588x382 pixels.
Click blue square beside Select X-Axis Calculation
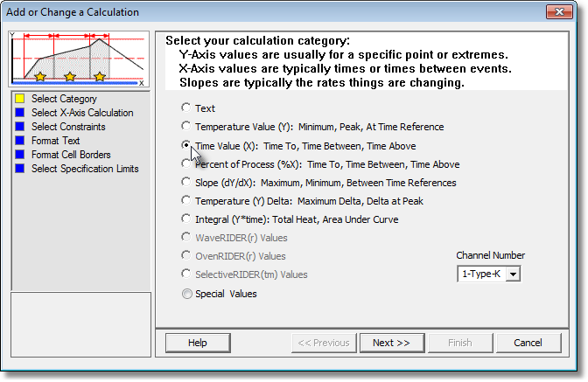(20, 113)
